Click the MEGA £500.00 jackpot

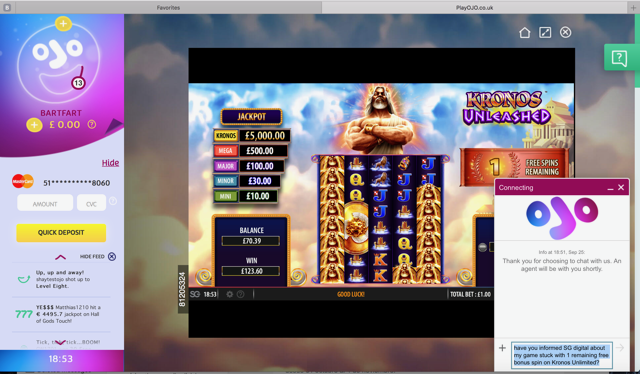tap(251, 151)
